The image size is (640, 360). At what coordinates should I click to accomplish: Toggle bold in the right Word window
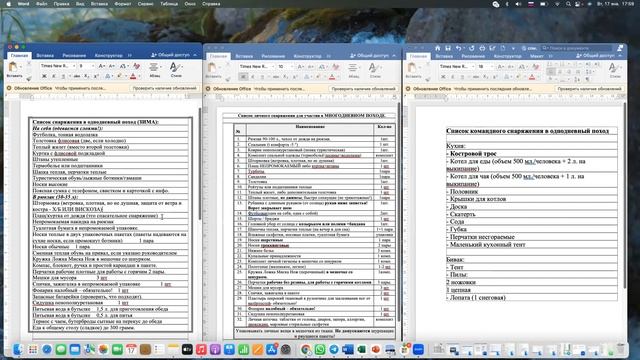[x=443, y=76]
